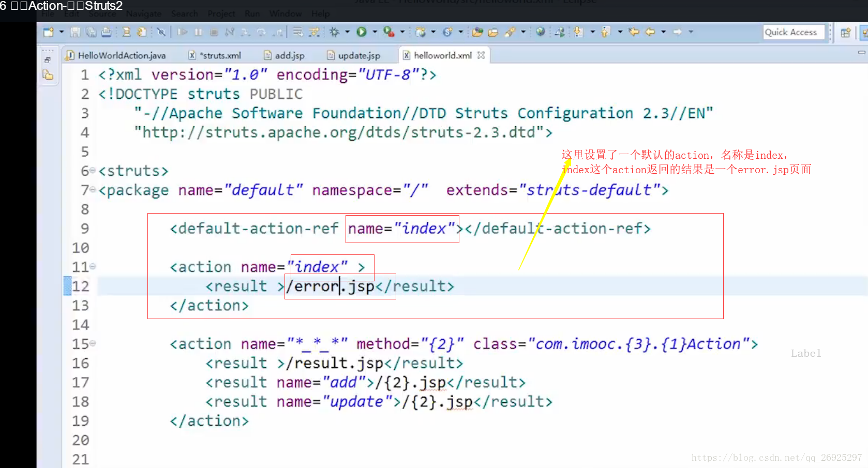This screenshot has height=468, width=868.
Task: Click the text "default-action-ref" on line 9
Action: (258, 228)
